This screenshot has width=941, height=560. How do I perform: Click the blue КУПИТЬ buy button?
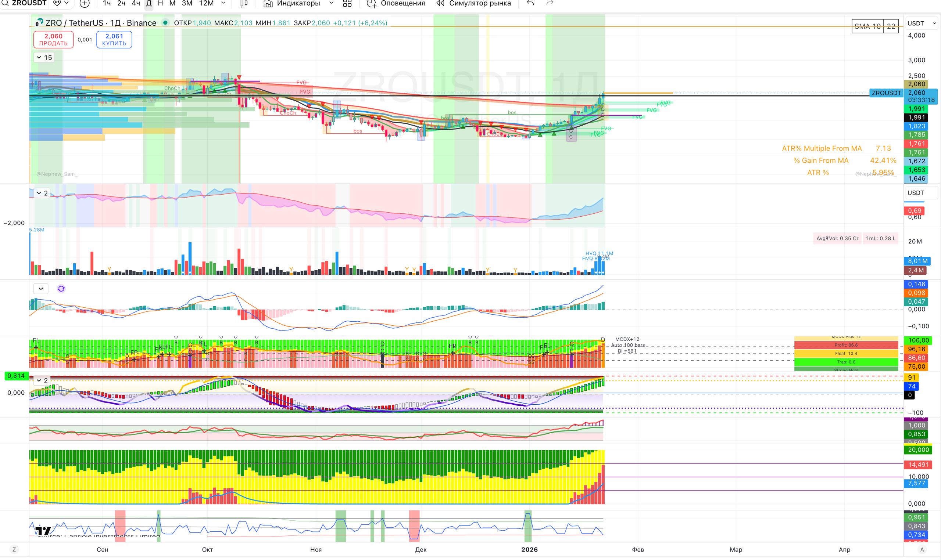pos(114,39)
